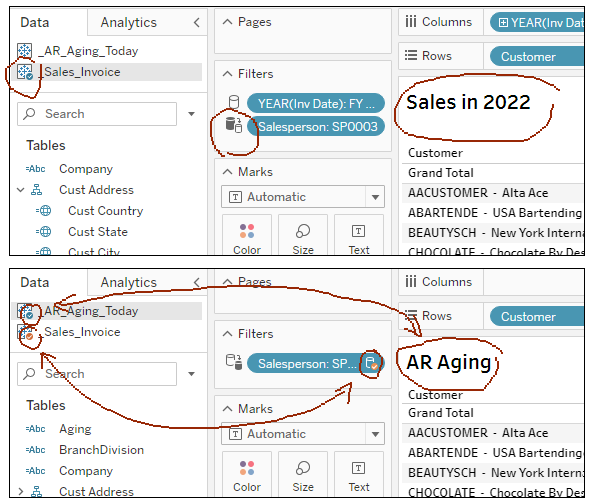
Task: Open the Data tab in bottom panel
Action: (35, 283)
